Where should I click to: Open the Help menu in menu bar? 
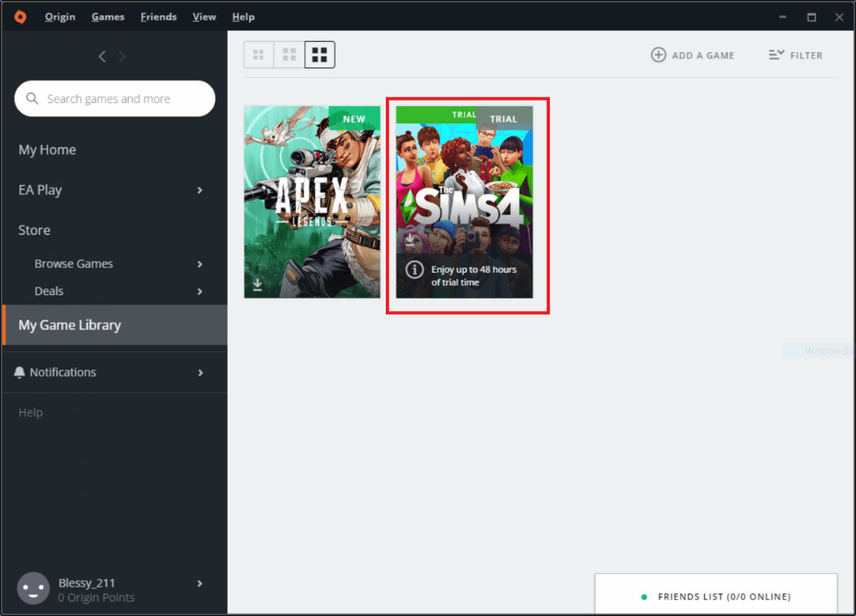tap(243, 17)
